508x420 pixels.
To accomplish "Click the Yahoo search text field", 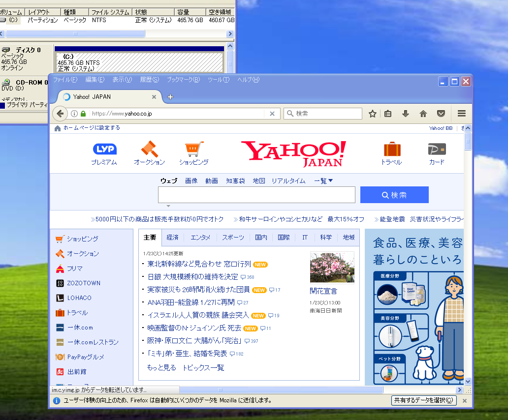I will pyautogui.click(x=256, y=195).
